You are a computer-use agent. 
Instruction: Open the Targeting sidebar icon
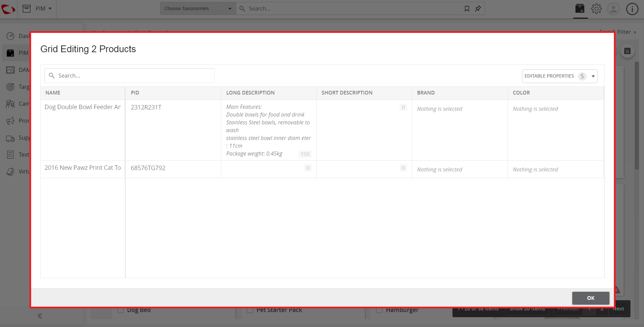(10, 87)
